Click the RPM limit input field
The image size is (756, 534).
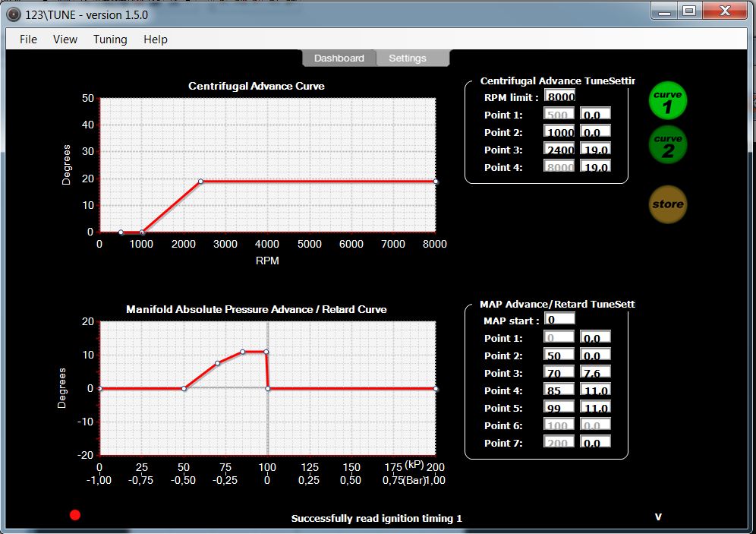click(559, 96)
